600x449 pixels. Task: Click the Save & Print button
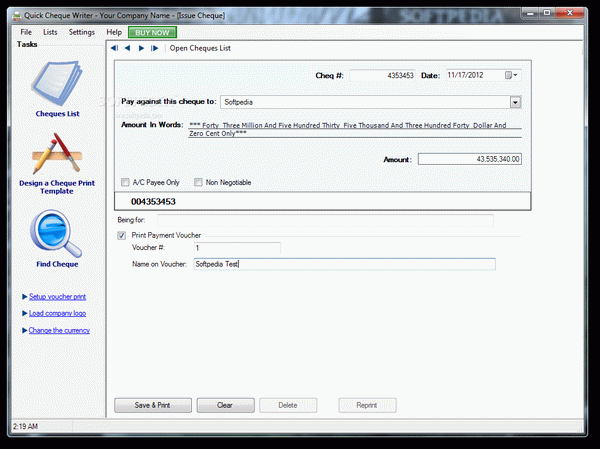(x=153, y=405)
